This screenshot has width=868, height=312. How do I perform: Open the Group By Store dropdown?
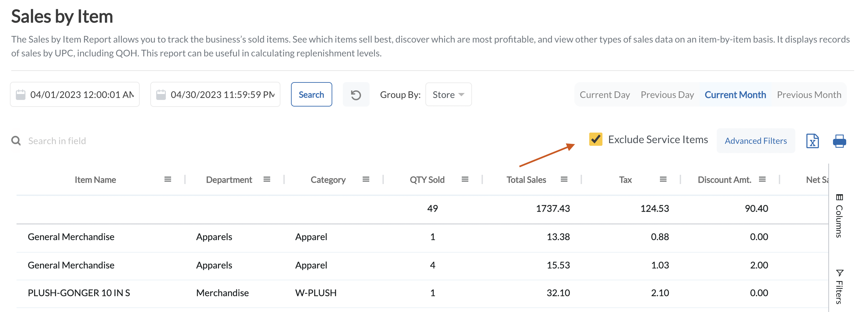[x=448, y=95]
